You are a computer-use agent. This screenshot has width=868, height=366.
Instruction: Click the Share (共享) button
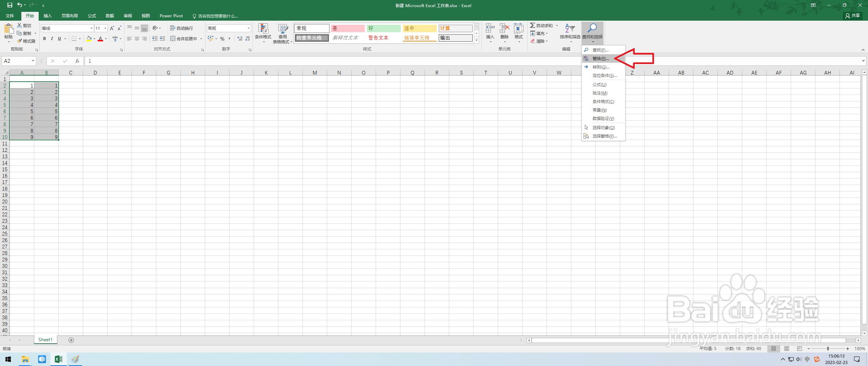[853, 16]
